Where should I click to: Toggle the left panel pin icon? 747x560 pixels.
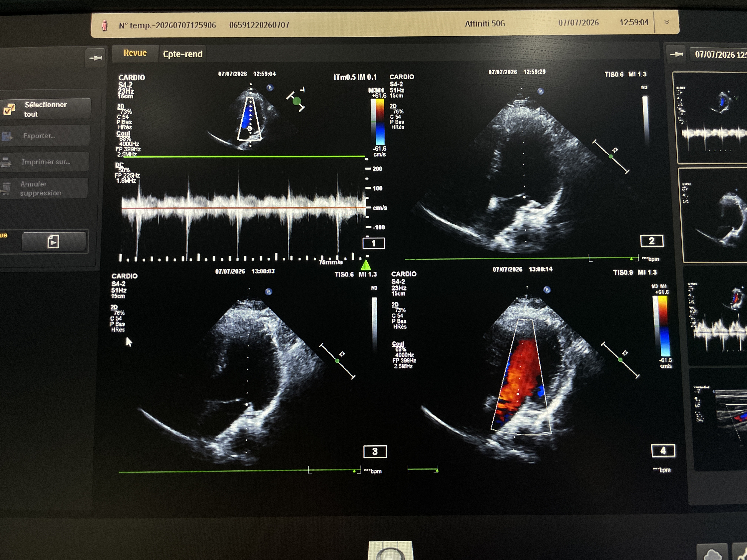coord(96,58)
